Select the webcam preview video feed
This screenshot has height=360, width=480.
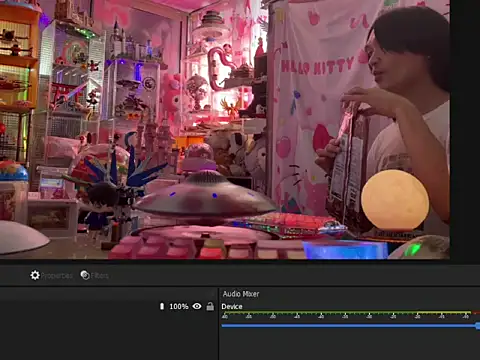(225, 129)
